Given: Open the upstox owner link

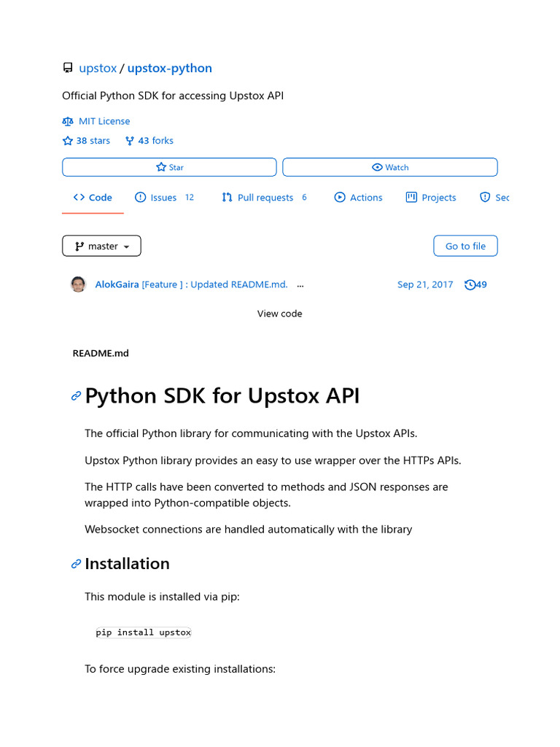Looking at the screenshot, I should (98, 69).
